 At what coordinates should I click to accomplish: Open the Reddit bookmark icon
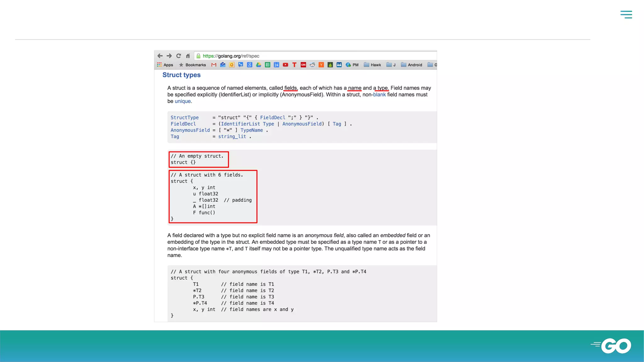[x=312, y=65]
